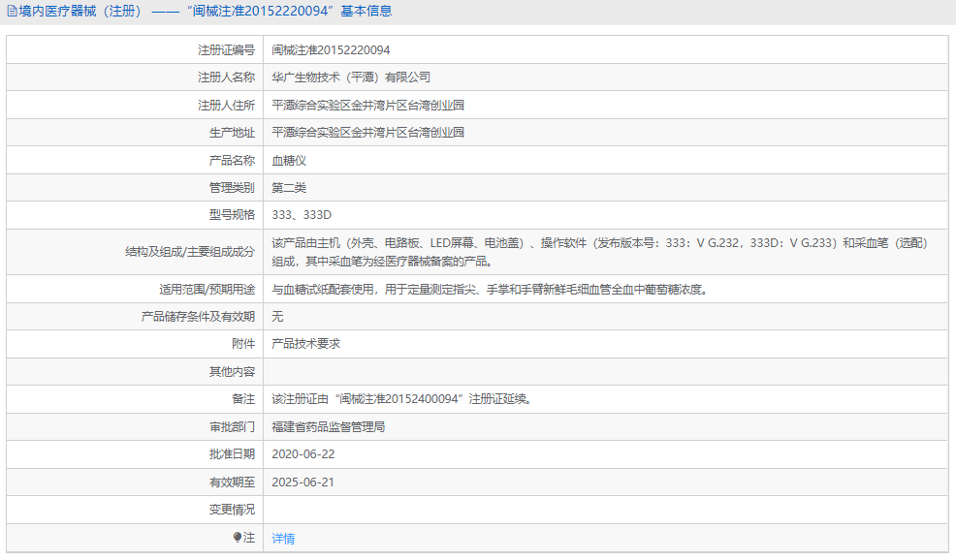The image size is (956, 560).
Task: Click the 批准日期 label
Action: (x=232, y=454)
